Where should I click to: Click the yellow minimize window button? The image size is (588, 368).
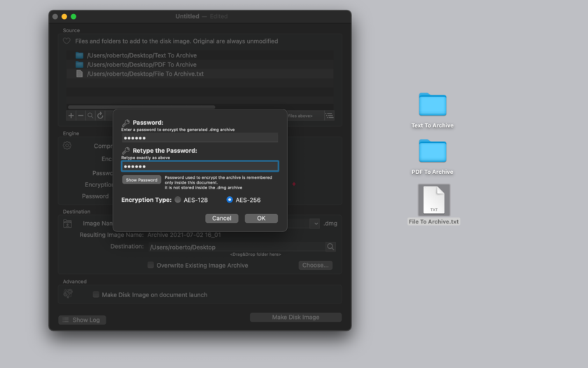click(64, 17)
